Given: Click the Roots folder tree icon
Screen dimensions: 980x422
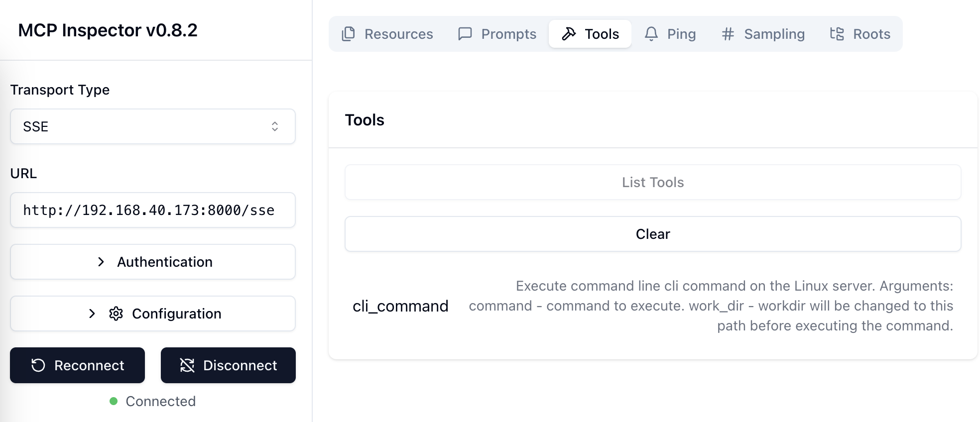Looking at the screenshot, I should click(837, 34).
